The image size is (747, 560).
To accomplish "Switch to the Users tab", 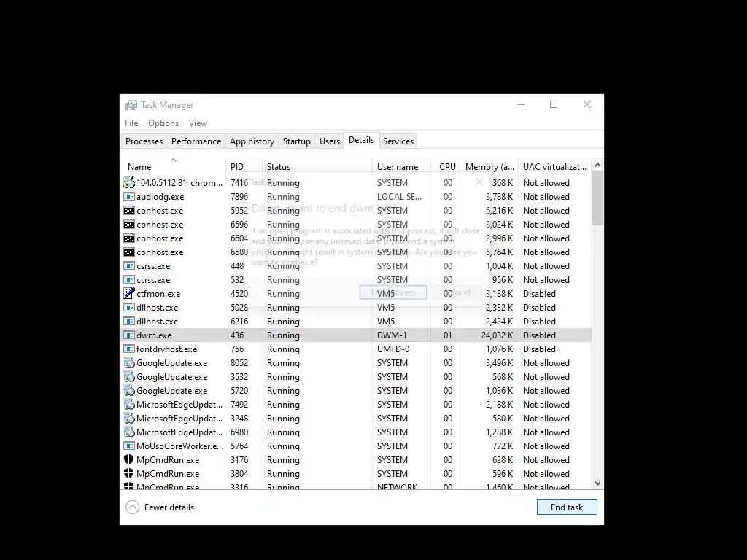I will tap(330, 141).
